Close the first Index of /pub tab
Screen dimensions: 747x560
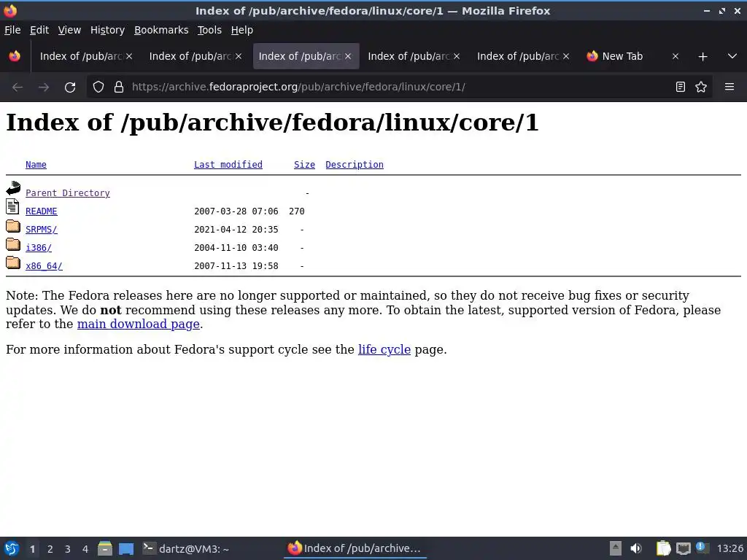128,56
